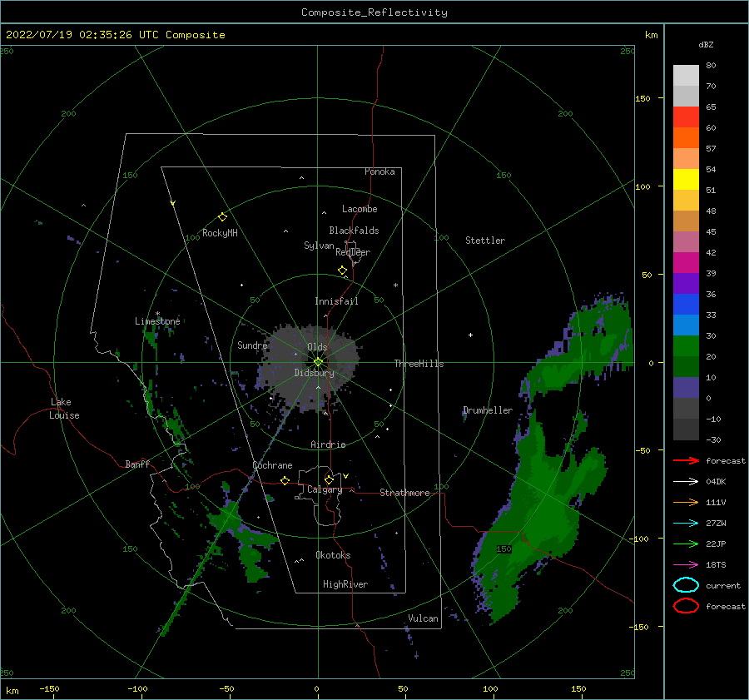Click the Sylvan label
Screen dimensions: 749x700
coord(319,246)
